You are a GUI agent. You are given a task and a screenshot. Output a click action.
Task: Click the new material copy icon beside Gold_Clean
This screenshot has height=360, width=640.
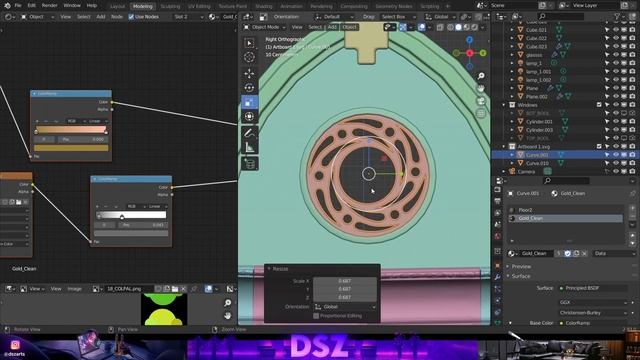pos(576,253)
